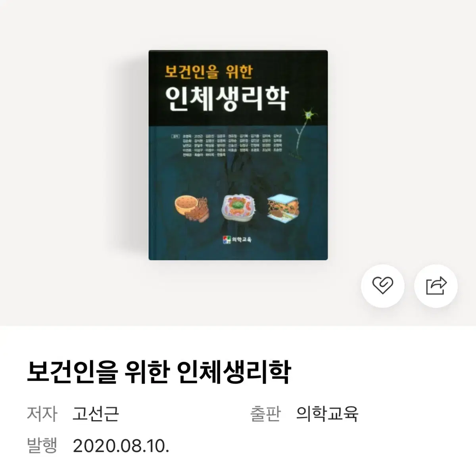The height and width of the screenshot is (467, 476).
Task: Open the heading 보건인을 위한 인체생리학
Action: point(159,372)
